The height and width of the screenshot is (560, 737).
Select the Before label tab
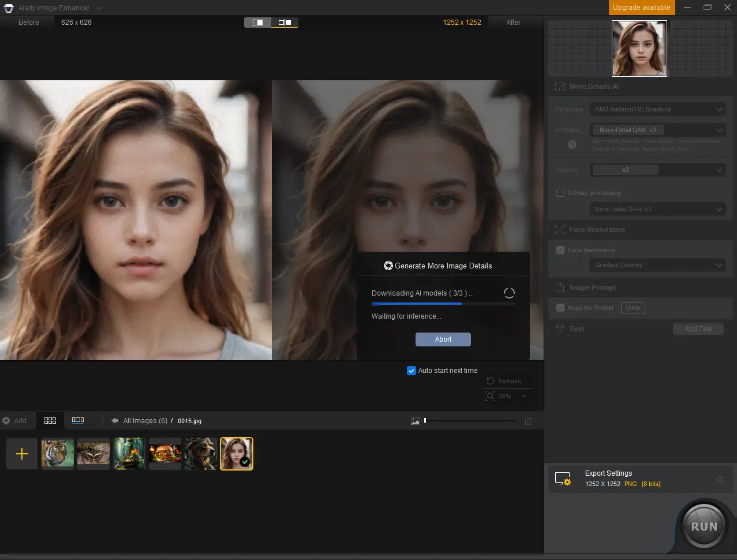(29, 23)
